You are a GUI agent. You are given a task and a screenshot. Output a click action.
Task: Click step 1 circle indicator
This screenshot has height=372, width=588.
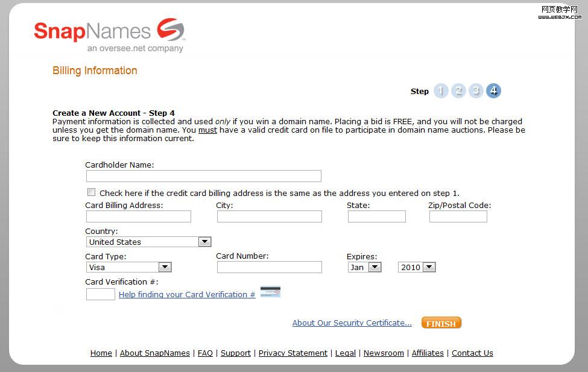tap(441, 91)
